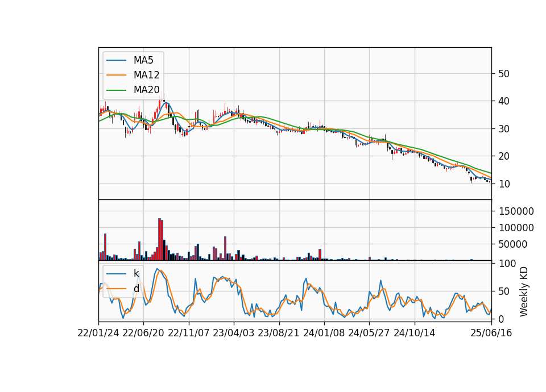Click the 23/08/21 date tick label
This screenshot has width=546, height=392.
[279, 333]
